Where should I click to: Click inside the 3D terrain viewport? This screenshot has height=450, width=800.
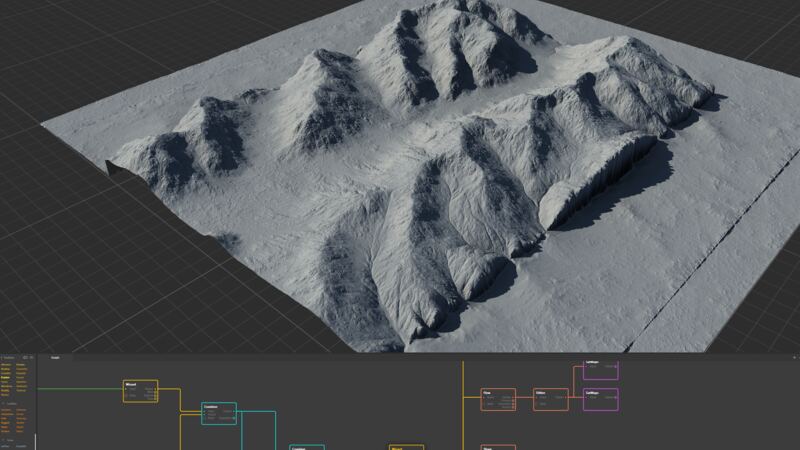(400, 176)
